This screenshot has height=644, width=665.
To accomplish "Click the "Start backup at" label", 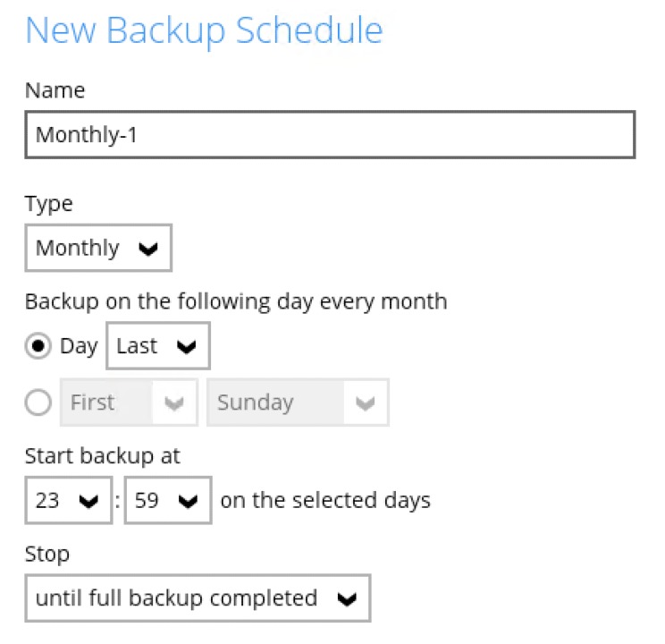I will point(103,456).
